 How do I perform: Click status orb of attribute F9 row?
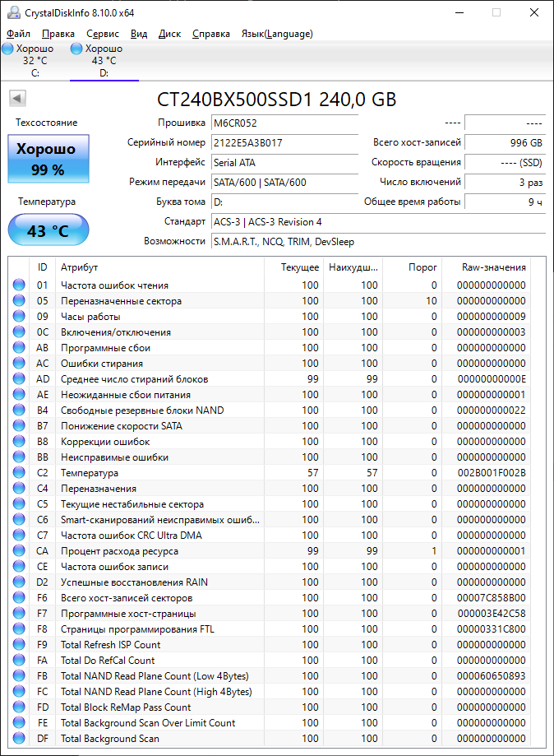point(19,645)
